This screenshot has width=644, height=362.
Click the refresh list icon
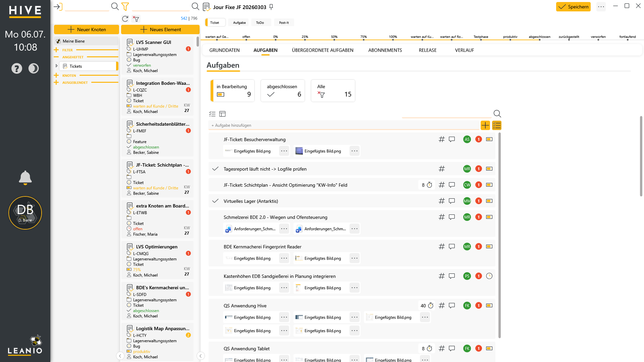[125, 19]
